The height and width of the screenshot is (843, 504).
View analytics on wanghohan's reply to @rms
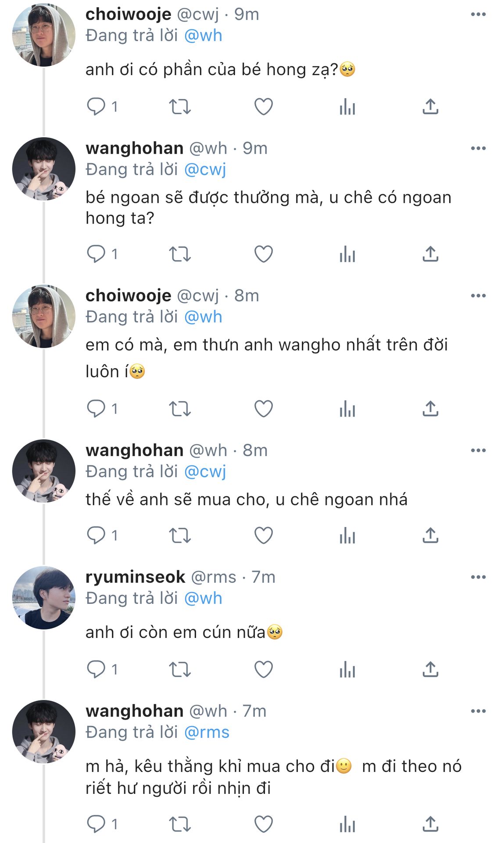[347, 824]
